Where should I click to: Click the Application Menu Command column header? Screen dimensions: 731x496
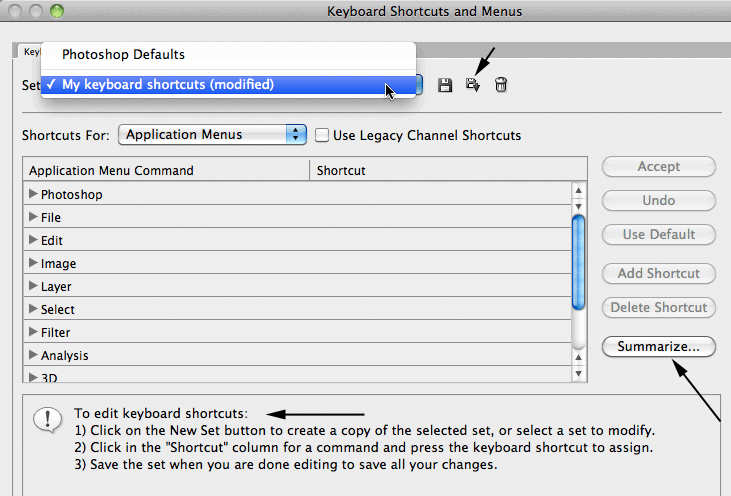point(166,171)
